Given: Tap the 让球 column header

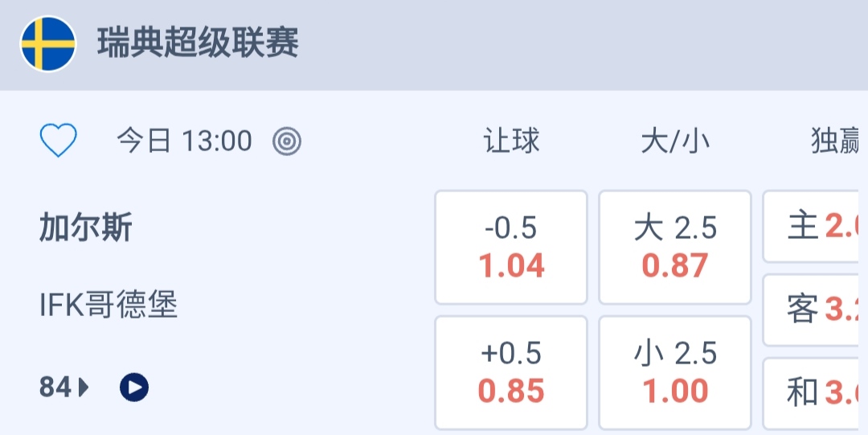Looking at the screenshot, I should point(511,142).
